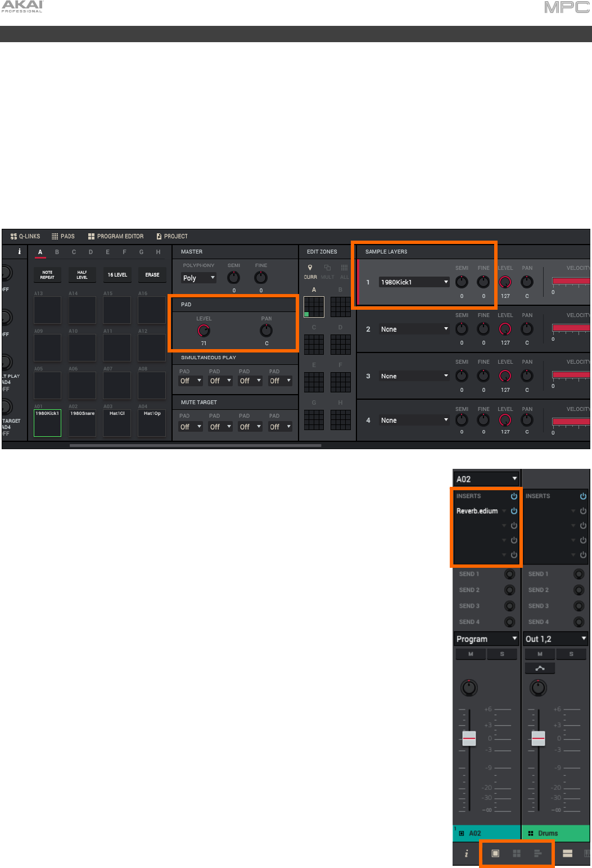Mute the Drums channel
The image size is (592, 868).
[540, 654]
